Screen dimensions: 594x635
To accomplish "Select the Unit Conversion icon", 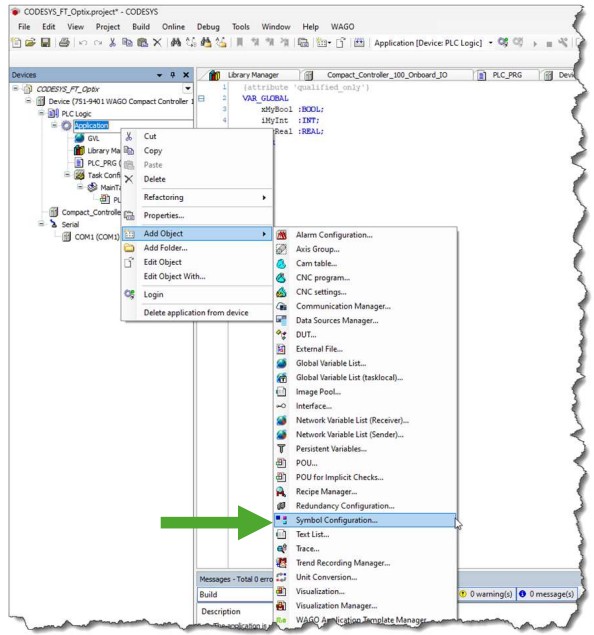I will [281, 577].
